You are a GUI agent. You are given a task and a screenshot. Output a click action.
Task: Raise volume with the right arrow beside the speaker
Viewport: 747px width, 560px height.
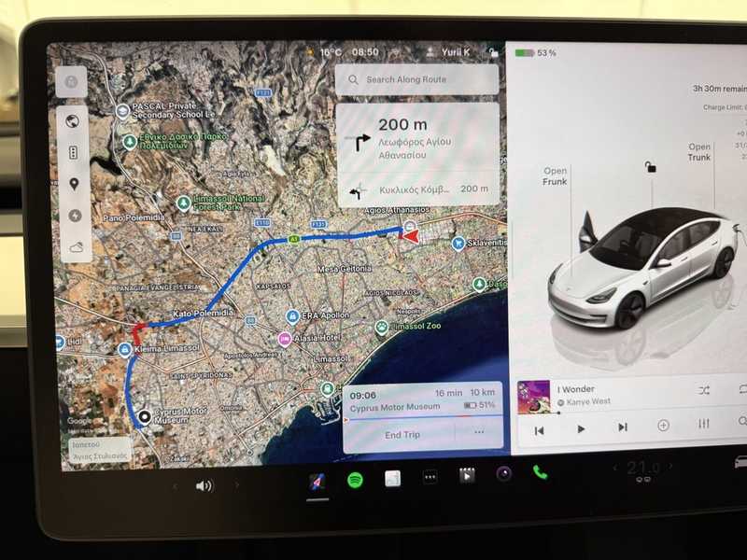point(236,485)
